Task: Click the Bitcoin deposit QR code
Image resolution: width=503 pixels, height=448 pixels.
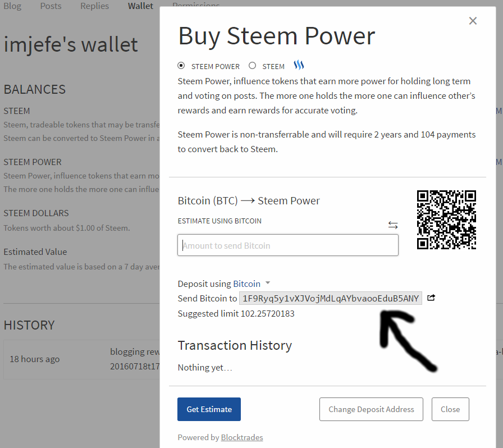Action: (446, 220)
